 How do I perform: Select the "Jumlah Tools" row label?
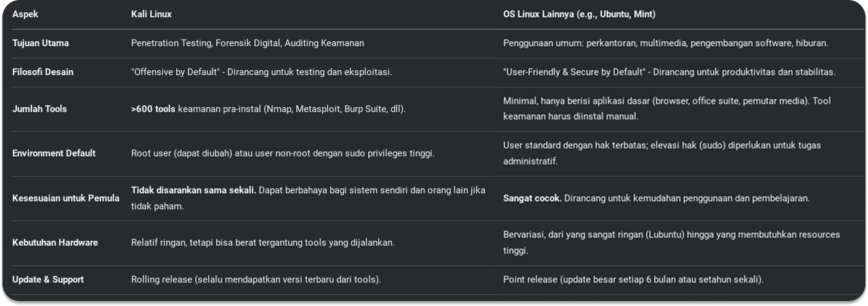(39, 109)
